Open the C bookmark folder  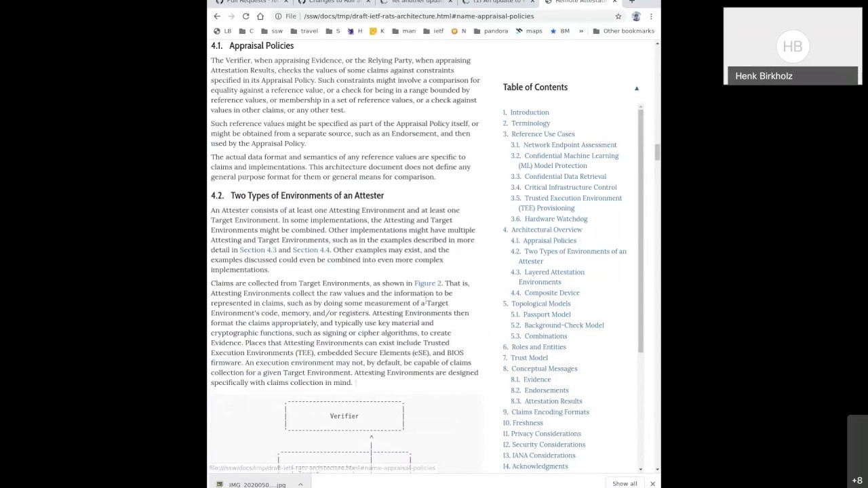pos(247,31)
